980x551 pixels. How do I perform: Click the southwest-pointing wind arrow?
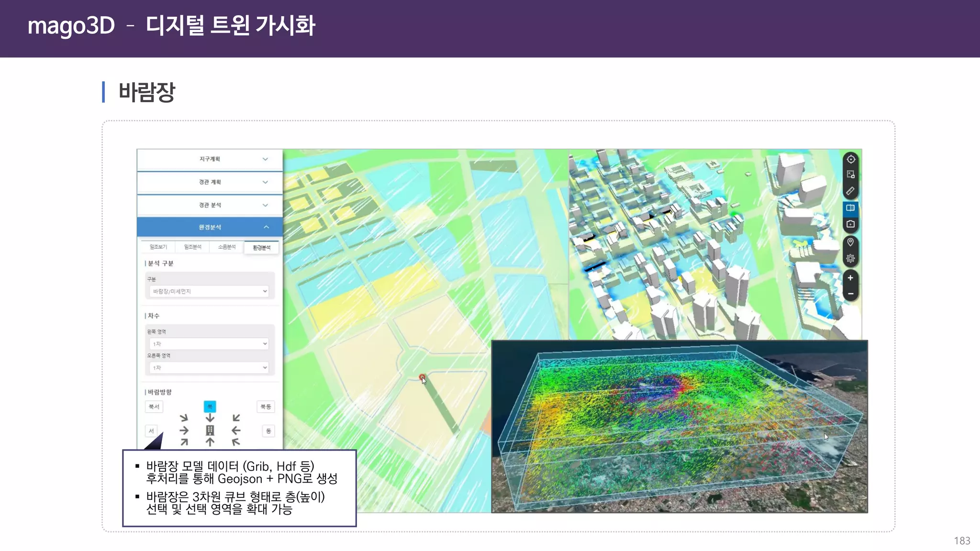point(236,418)
